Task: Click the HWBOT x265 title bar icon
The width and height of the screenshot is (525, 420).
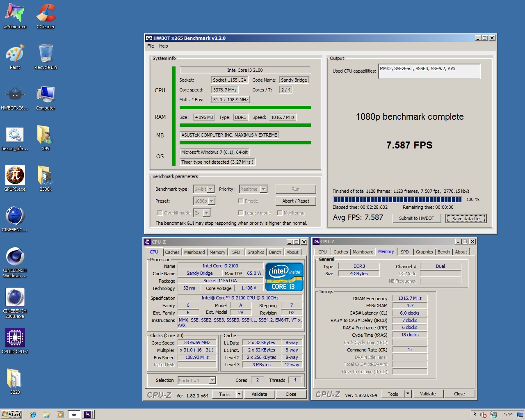Action: [149, 38]
